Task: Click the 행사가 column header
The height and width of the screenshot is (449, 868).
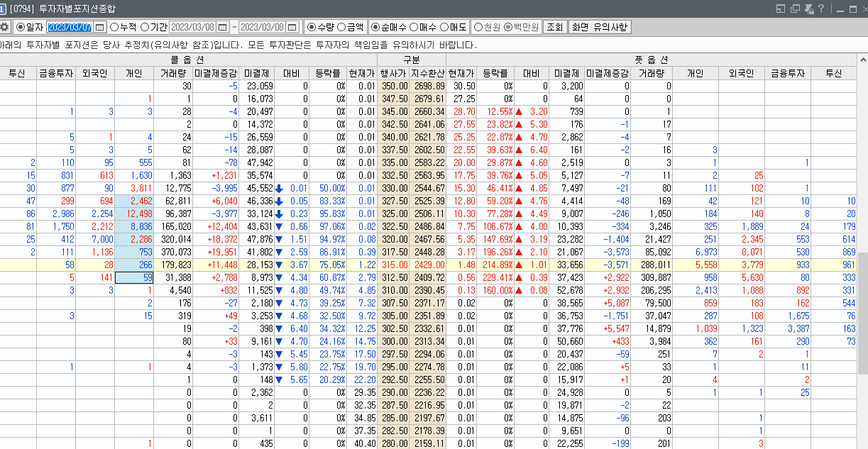Action: [x=393, y=73]
